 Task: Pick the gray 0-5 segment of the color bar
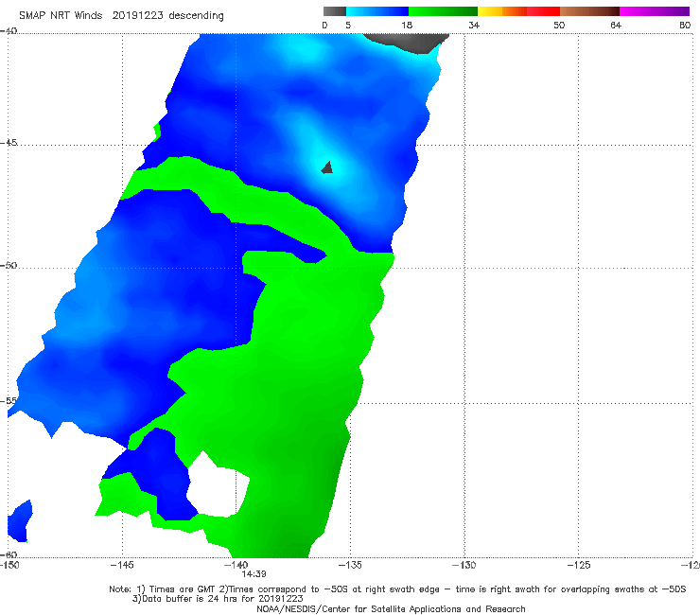[x=335, y=11]
